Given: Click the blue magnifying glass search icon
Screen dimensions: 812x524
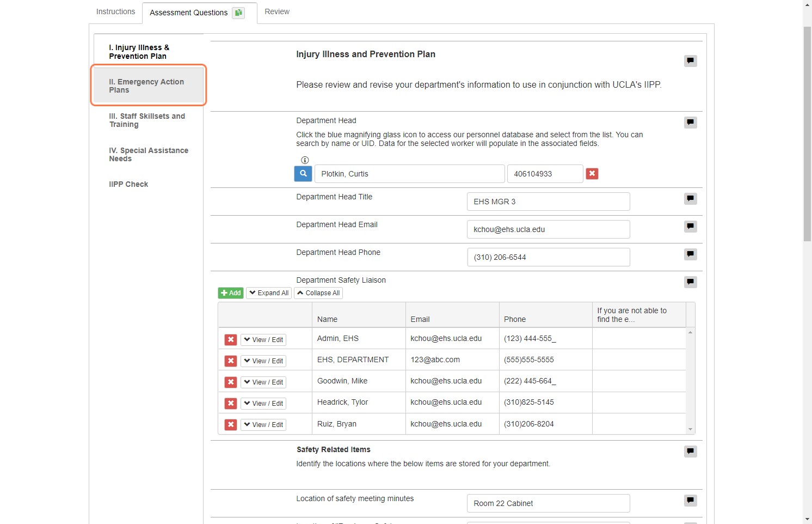Looking at the screenshot, I should 303,174.
